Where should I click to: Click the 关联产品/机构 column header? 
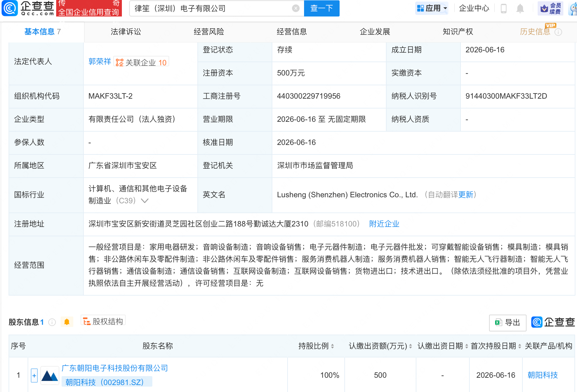point(548,346)
